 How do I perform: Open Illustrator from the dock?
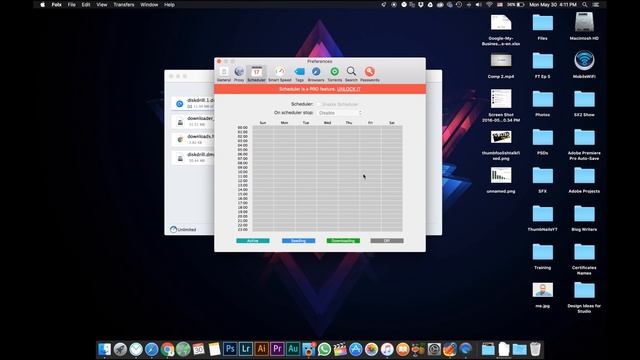click(x=262, y=349)
